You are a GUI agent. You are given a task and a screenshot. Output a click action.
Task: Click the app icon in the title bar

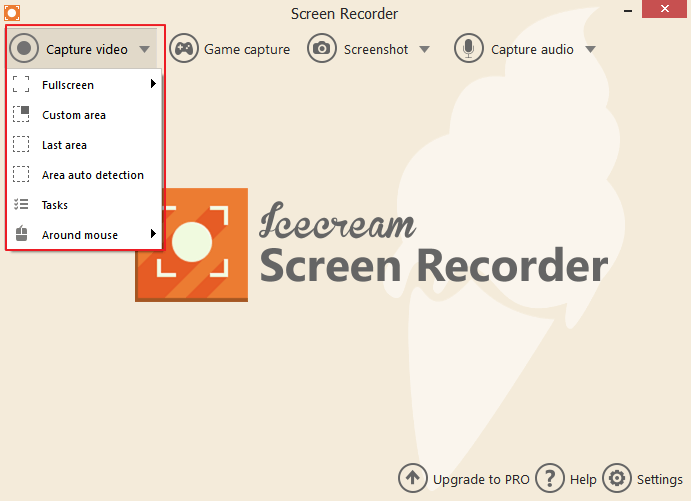(x=12, y=13)
